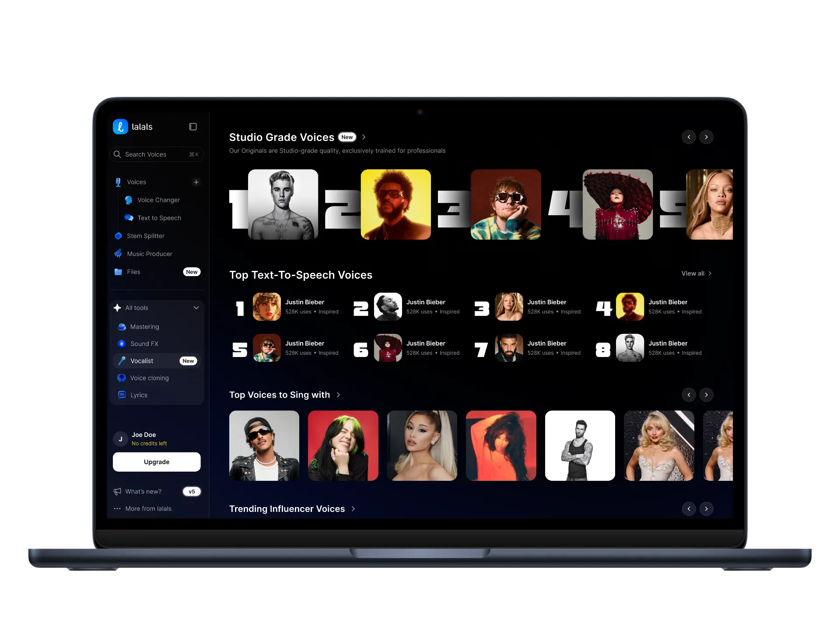
Task: Click the New badge beside Studio Grade Voices
Action: point(347,137)
